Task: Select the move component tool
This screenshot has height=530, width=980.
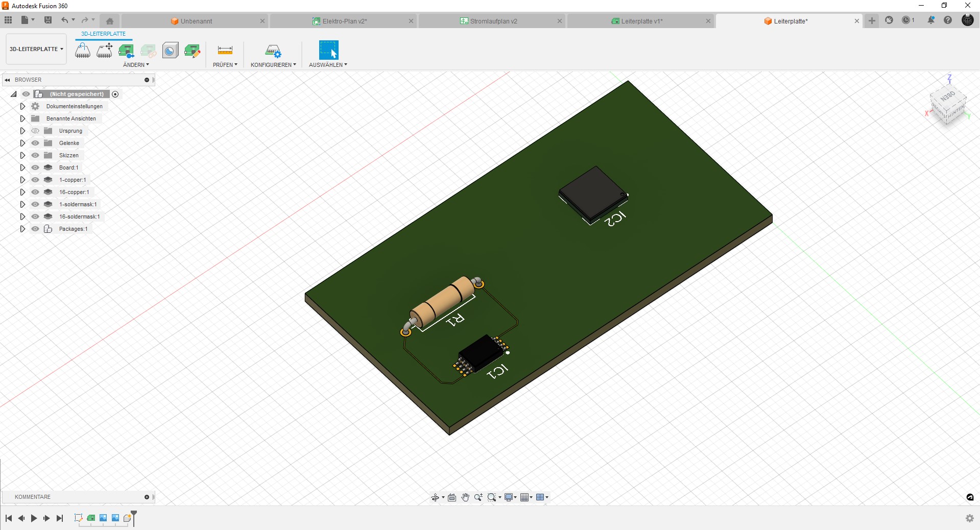Action: 105,50
